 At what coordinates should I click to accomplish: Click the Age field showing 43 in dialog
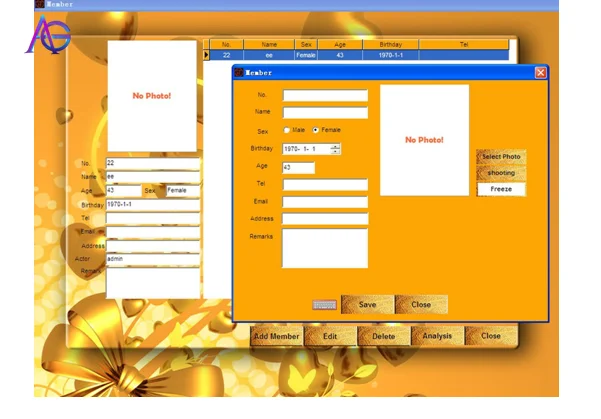(x=299, y=168)
